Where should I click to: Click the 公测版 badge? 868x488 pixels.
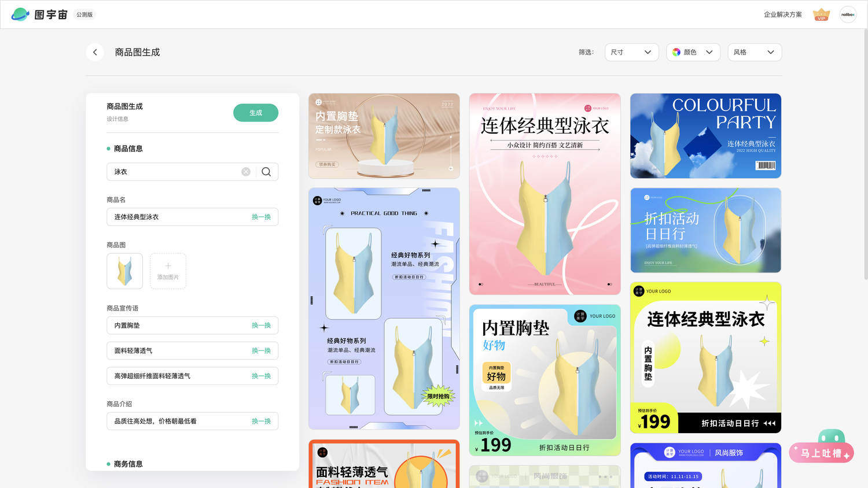pos(84,14)
